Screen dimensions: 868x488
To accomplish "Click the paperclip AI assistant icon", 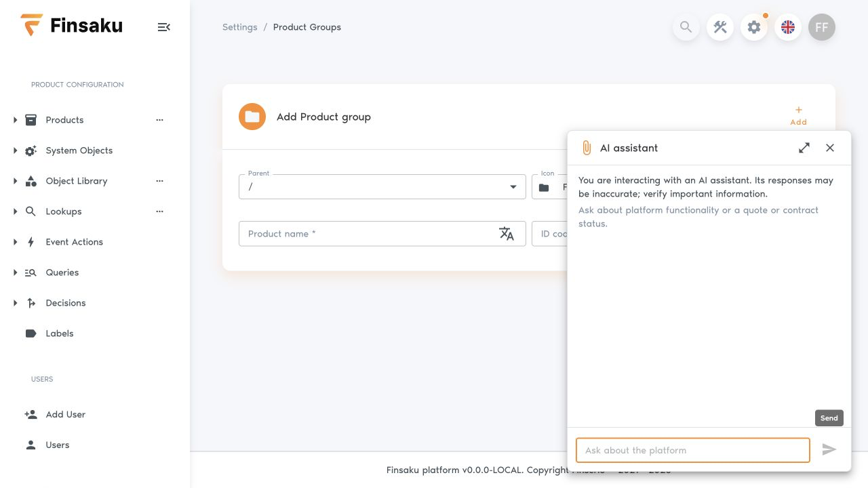I will [x=587, y=148].
